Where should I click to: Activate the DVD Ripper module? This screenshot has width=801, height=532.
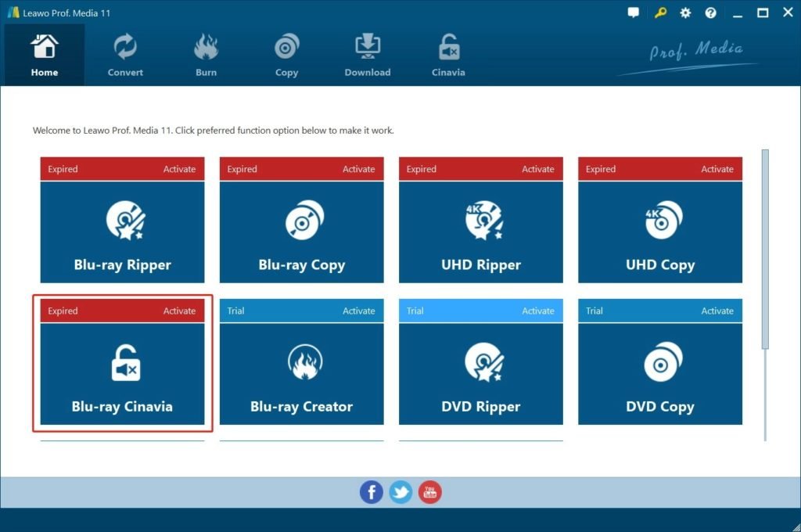click(x=538, y=311)
